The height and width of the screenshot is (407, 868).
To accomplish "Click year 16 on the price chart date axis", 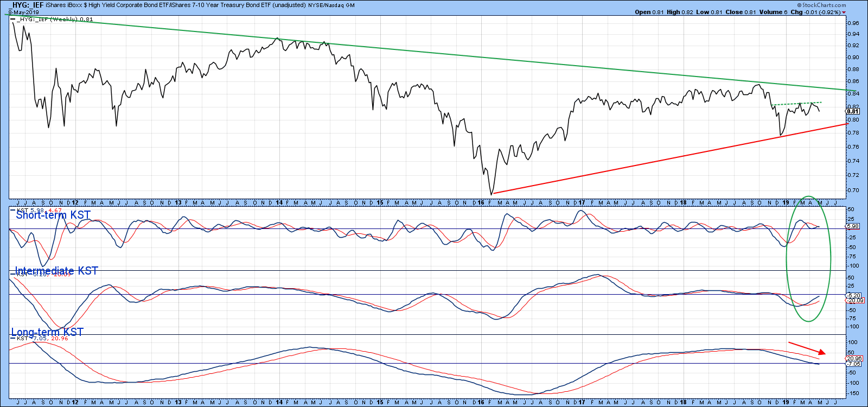I will click(481, 203).
